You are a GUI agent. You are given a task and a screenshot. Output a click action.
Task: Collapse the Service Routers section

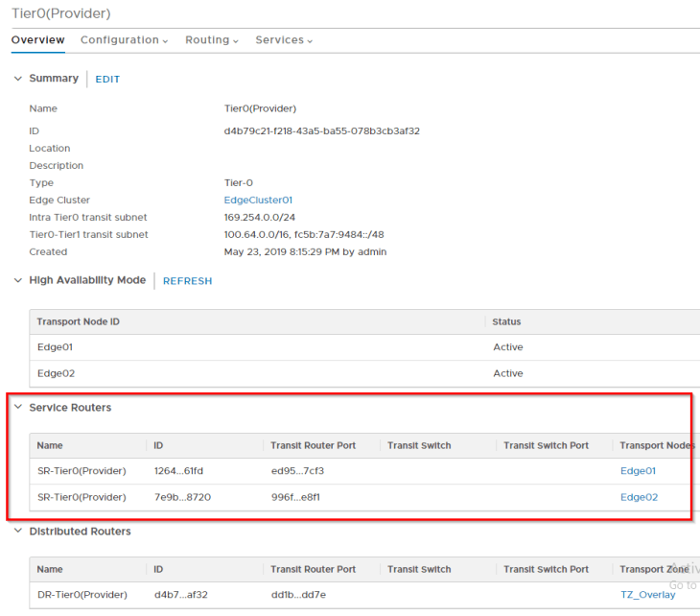pos(17,408)
